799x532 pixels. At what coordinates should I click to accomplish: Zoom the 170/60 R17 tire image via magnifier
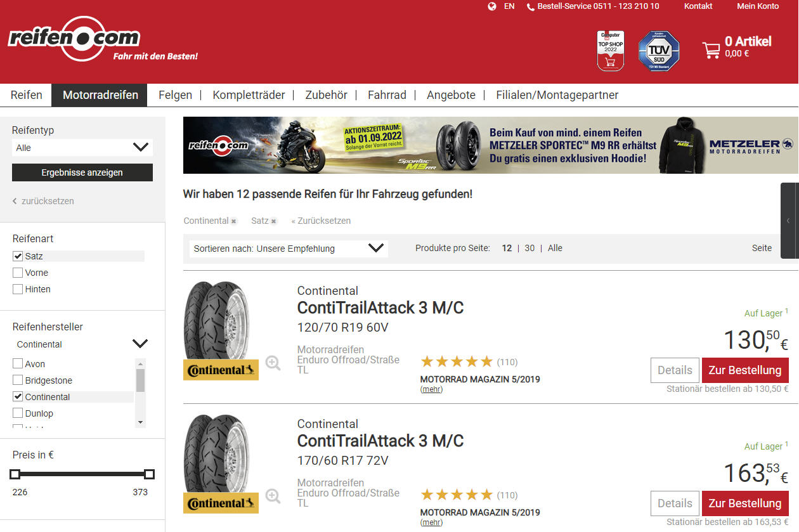tap(273, 496)
